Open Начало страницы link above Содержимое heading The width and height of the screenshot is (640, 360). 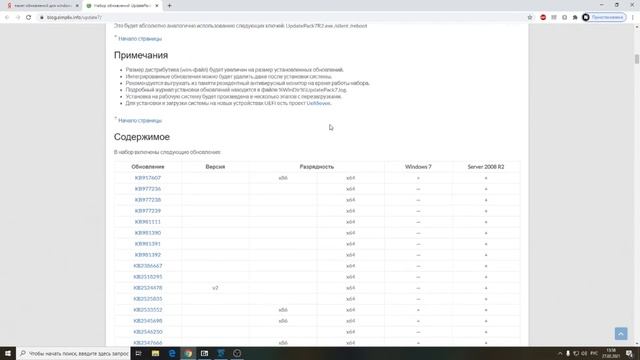[x=140, y=121]
